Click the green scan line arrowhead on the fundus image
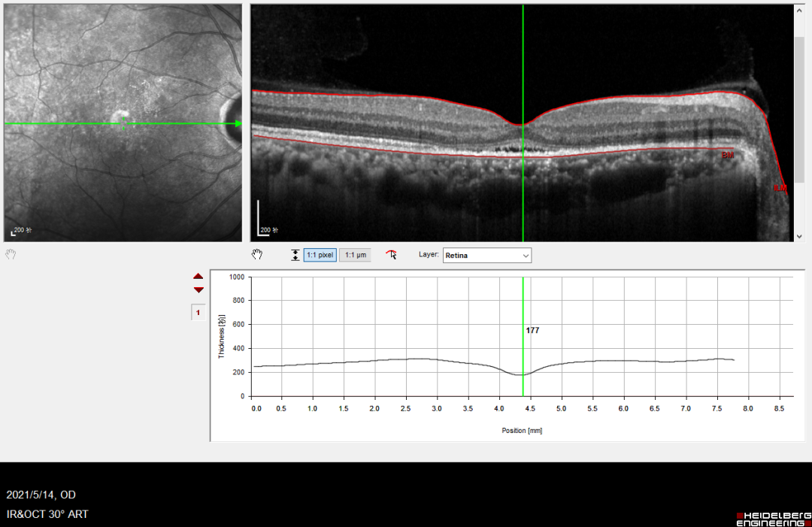 pyautogui.click(x=238, y=123)
